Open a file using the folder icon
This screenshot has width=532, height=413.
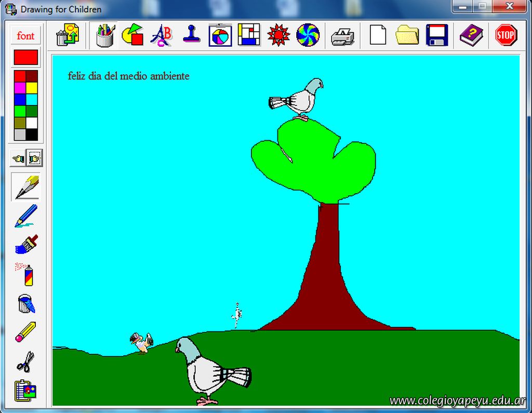pos(407,35)
